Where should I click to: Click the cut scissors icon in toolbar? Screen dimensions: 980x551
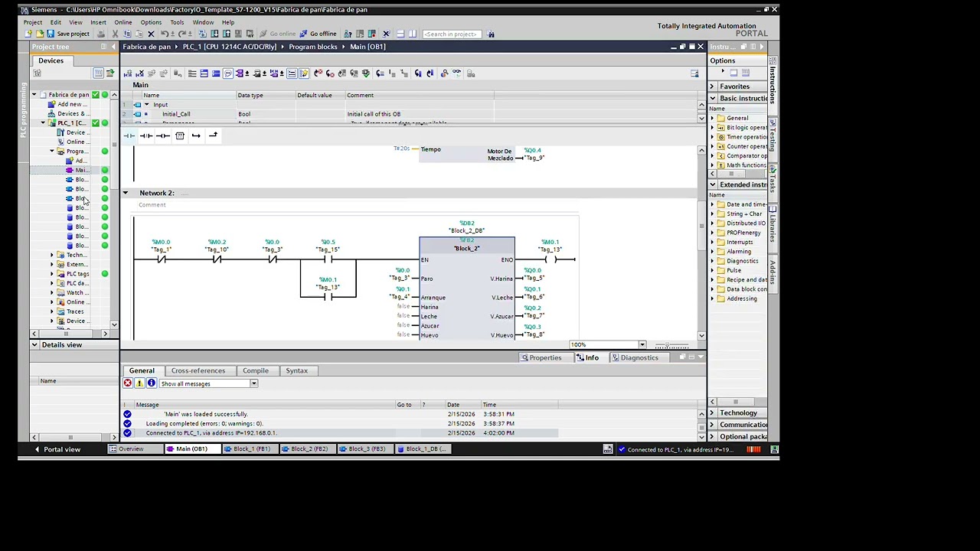pos(116,34)
